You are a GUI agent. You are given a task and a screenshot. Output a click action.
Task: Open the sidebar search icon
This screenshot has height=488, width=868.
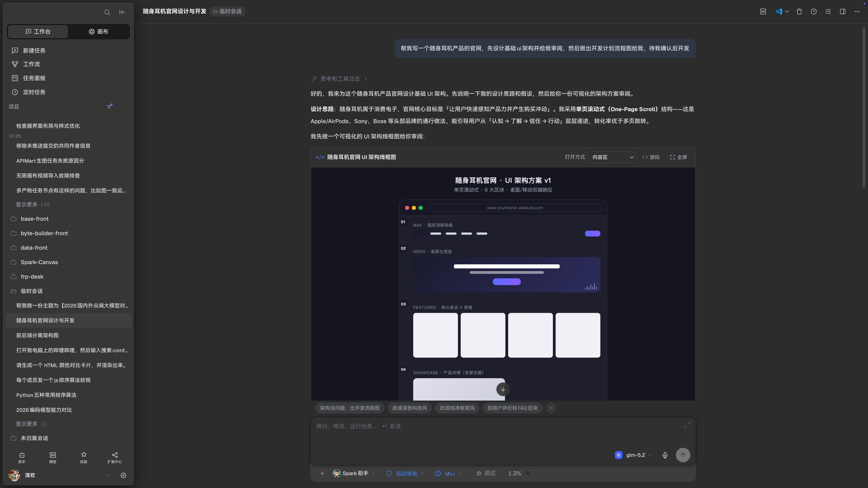[x=107, y=12]
